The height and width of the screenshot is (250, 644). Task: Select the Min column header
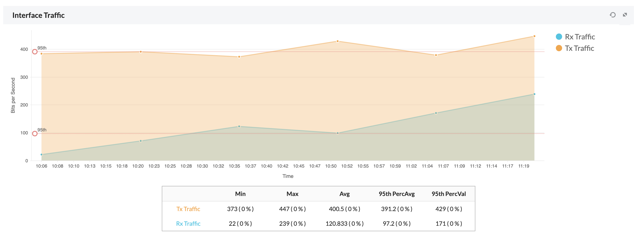(x=240, y=194)
